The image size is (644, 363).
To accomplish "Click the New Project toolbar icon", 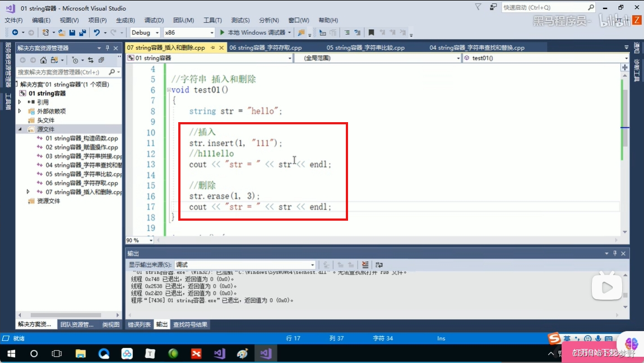I will click(x=45, y=32).
